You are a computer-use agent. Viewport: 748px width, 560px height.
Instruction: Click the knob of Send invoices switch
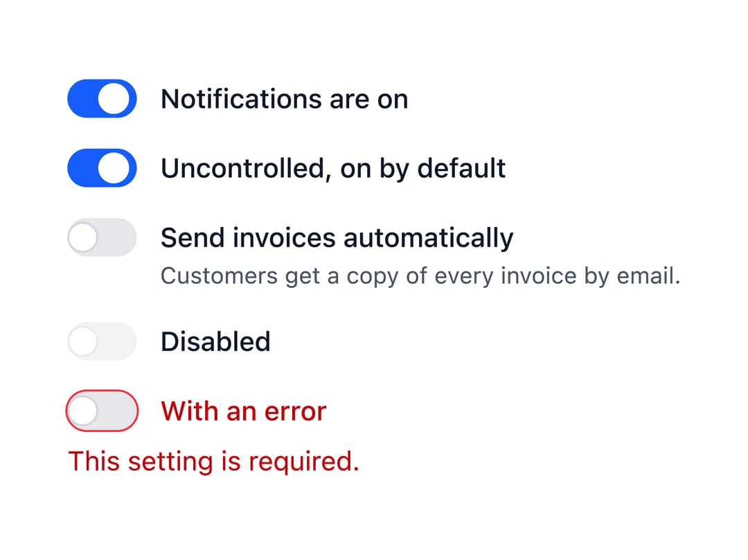point(84,237)
